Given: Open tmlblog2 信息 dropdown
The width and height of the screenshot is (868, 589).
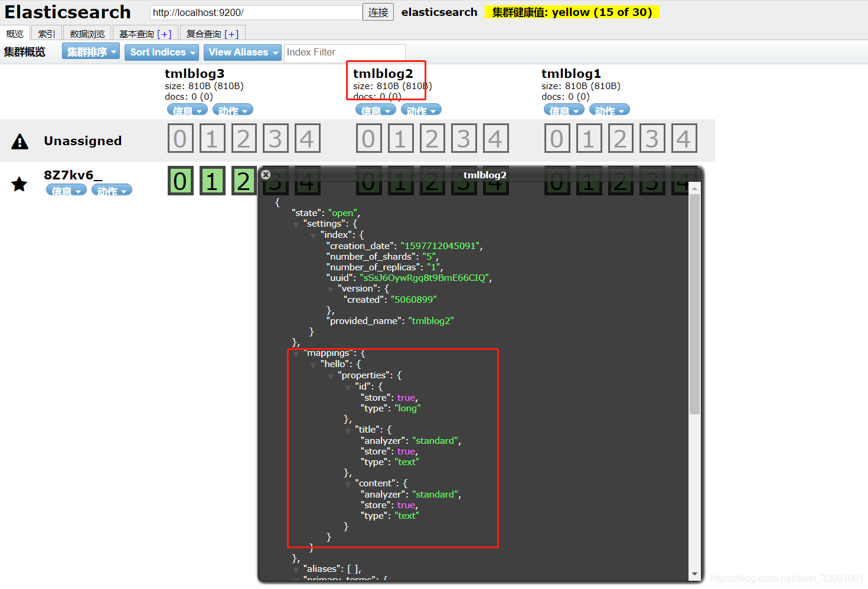Looking at the screenshot, I should pyautogui.click(x=376, y=110).
